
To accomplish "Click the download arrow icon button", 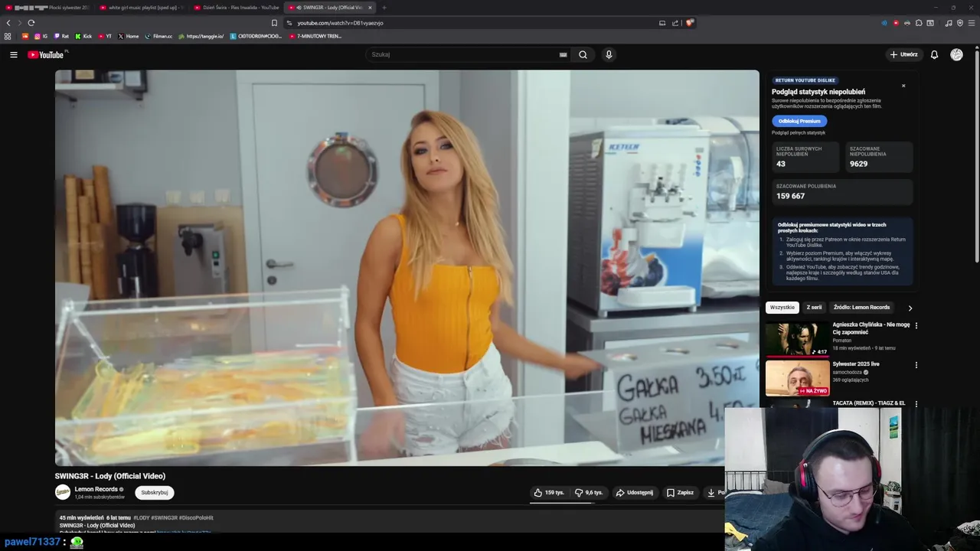I will [x=713, y=493].
